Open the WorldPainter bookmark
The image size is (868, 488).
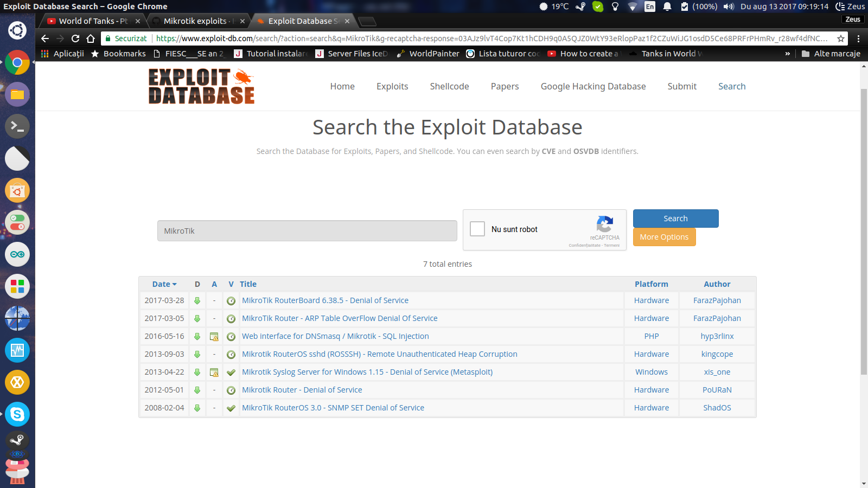coord(427,54)
